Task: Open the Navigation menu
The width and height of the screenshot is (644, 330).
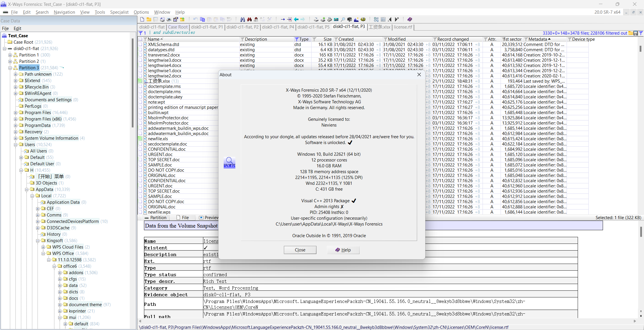Action: [x=64, y=12]
